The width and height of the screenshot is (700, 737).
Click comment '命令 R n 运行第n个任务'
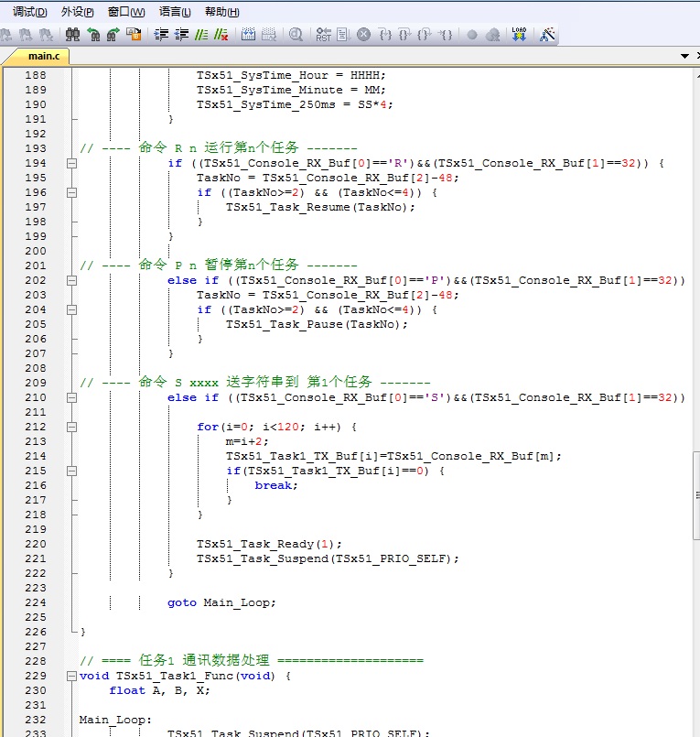pos(219,148)
